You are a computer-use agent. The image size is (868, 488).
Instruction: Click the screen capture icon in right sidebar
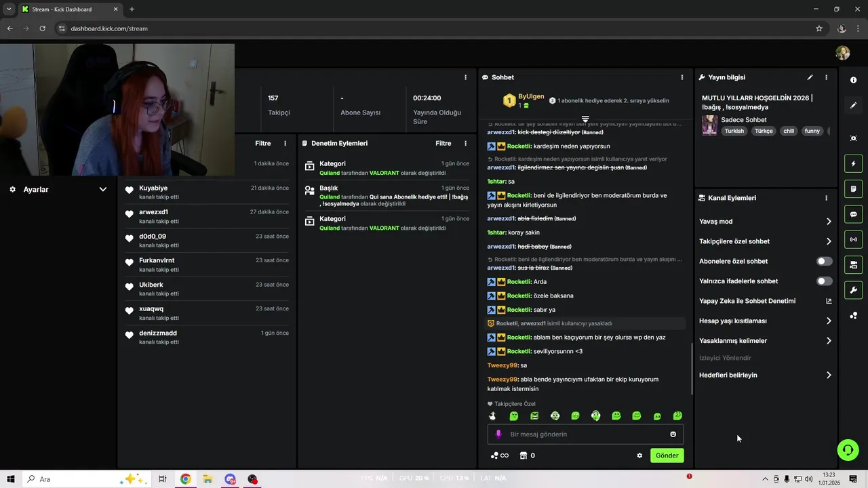853,138
